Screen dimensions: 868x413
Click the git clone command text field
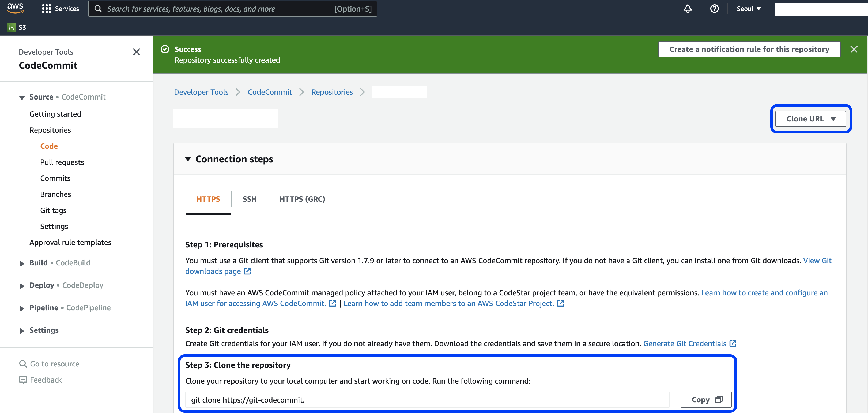427,400
